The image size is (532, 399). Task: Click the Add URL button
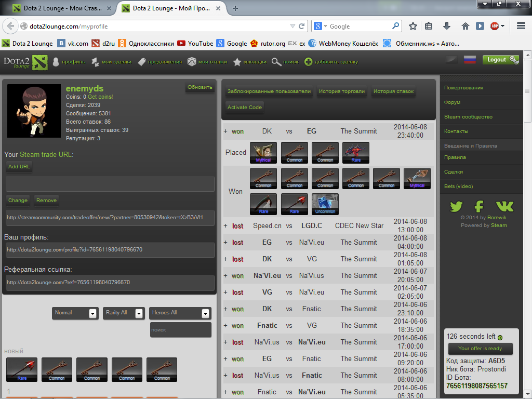coord(19,167)
